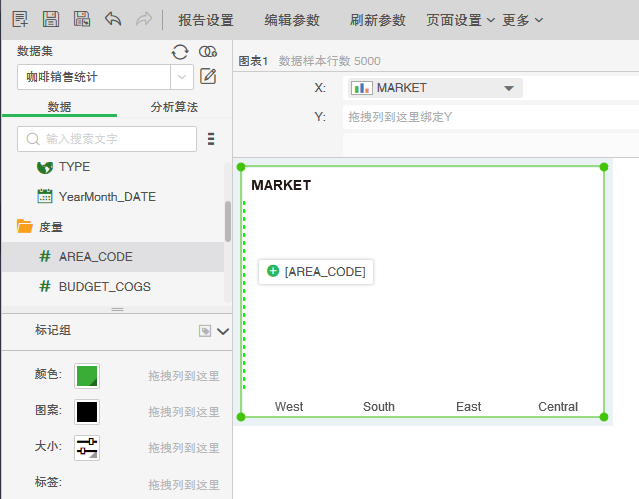This screenshot has height=499, width=639.
Task: Open the MARKET chart type dropdown arrow
Action: 509,88
